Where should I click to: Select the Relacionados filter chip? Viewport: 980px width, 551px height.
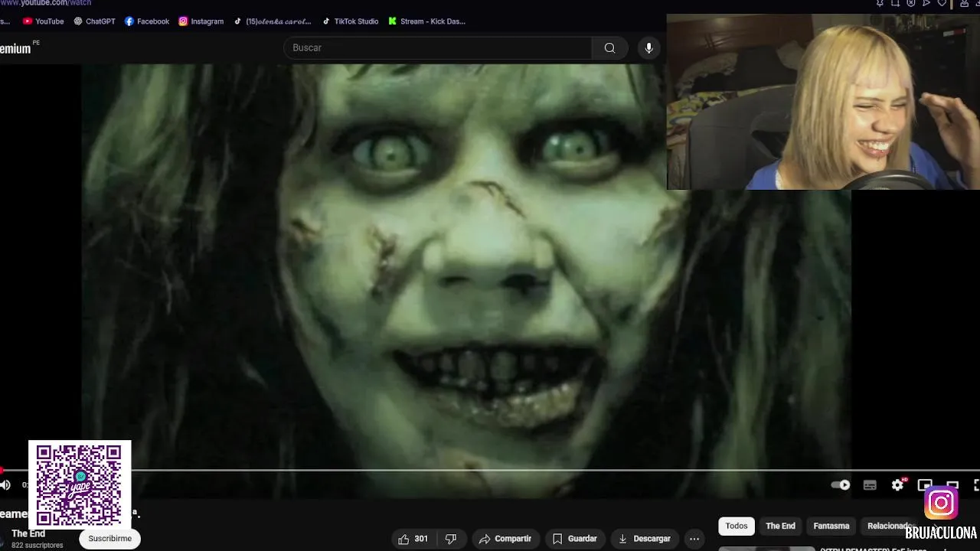(890, 526)
